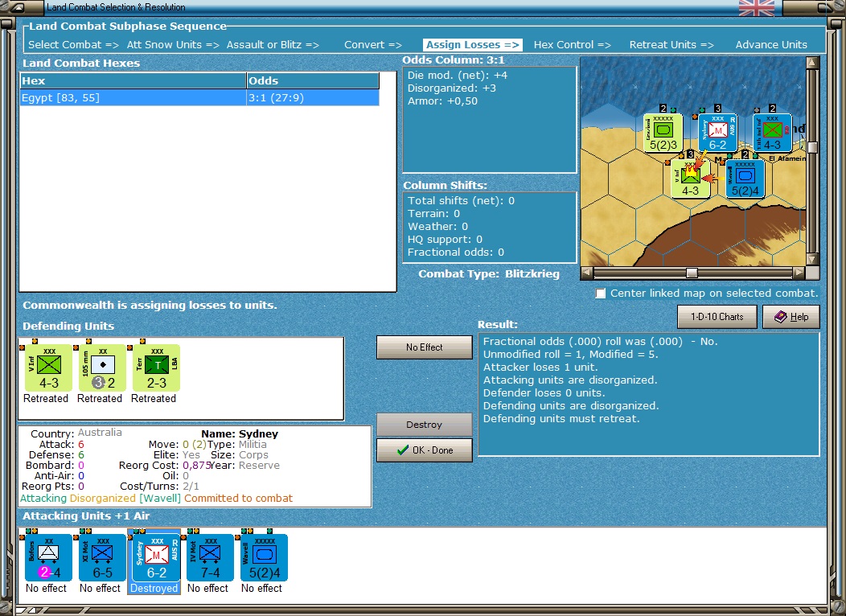Select the Sydney 6-2 attacking unit
846x616 pixels.
click(157, 558)
